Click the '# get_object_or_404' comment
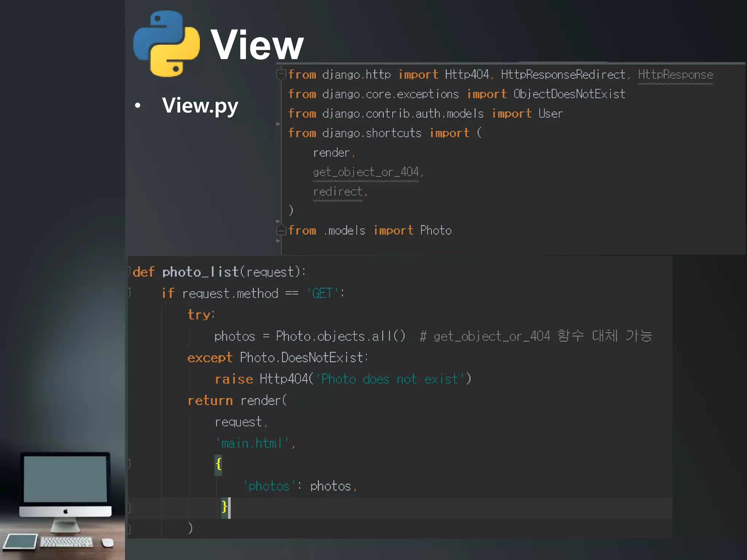The width and height of the screenshot is (747, 560). [536, 336]
